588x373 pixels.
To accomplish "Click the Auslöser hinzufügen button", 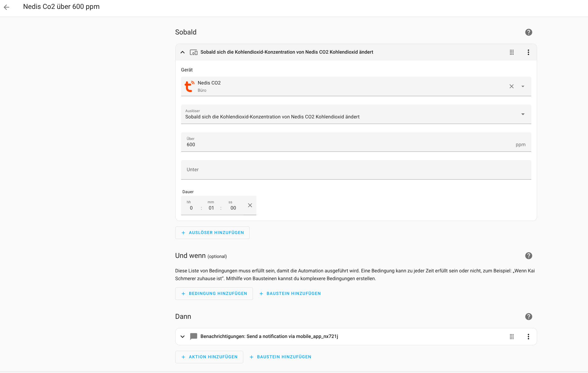I will point(212,233).
